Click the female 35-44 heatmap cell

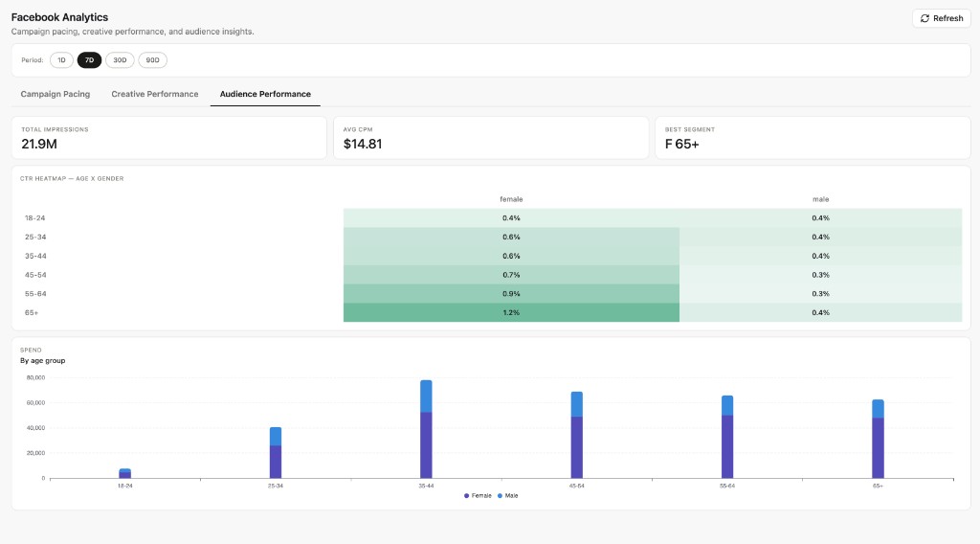click(x=511, y=256)
